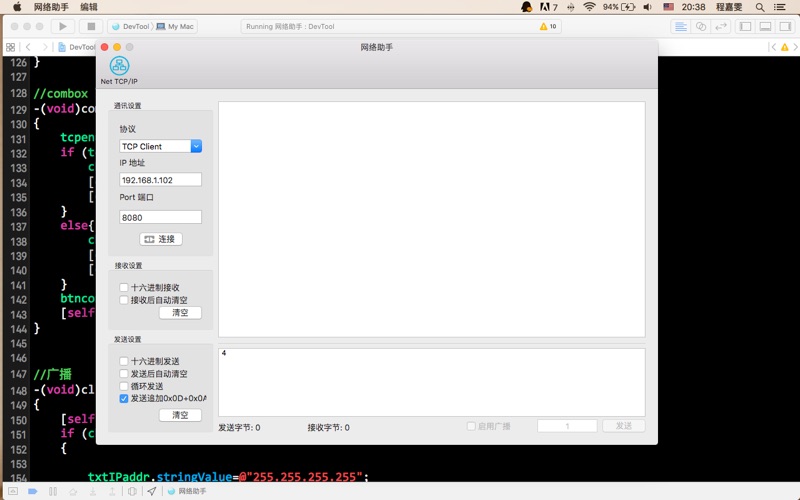Viewport: 800px width, 500px height.
Task: Click inside the large receive text area
Action: 432,219
